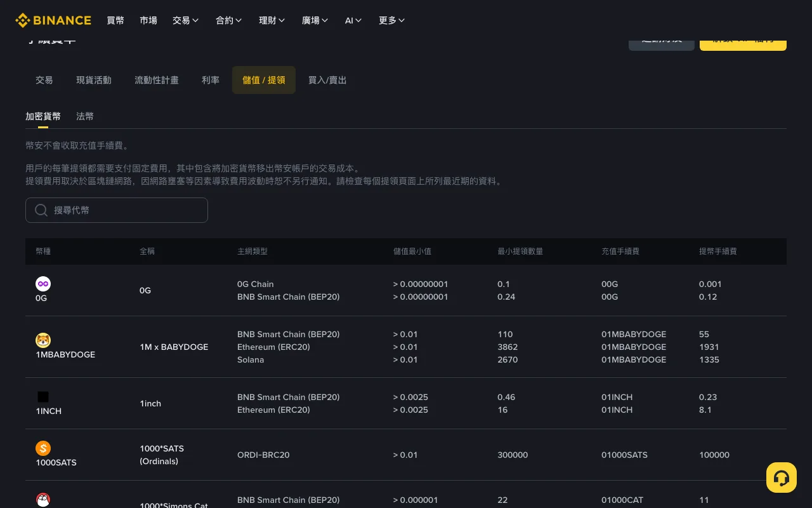Focus the 搜尋代幣 search field
This screenshot has width=812, height=508.
[117, 210]
